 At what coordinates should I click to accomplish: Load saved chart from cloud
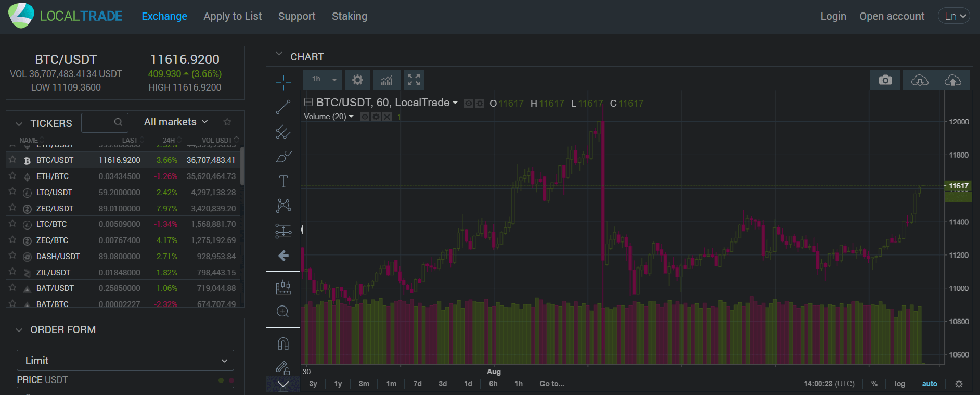920,80
